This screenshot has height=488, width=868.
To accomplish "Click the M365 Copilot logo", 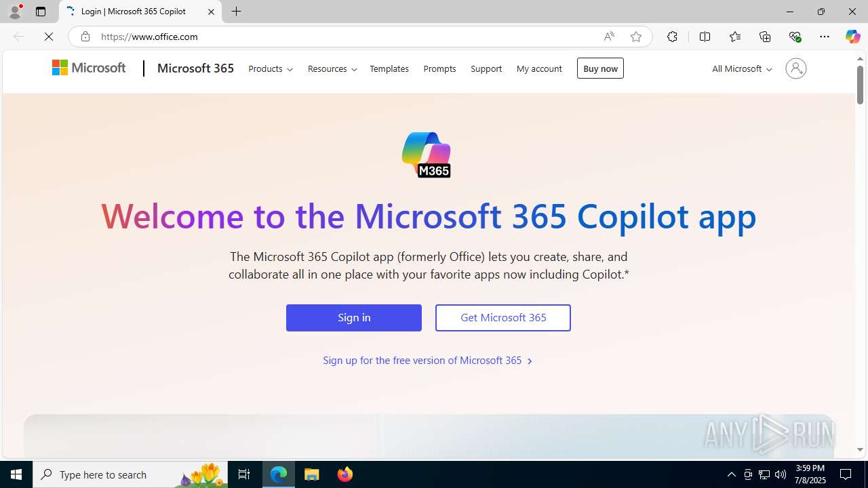I will pos(427,155).
